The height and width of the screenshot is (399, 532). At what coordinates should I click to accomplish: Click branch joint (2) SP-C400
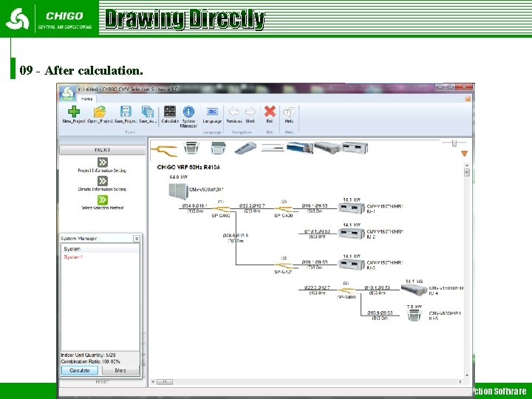coord(284,208)
